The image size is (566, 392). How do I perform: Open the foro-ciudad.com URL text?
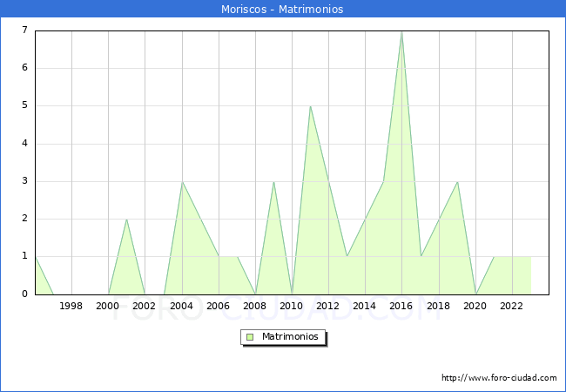[x=499, y=378]
